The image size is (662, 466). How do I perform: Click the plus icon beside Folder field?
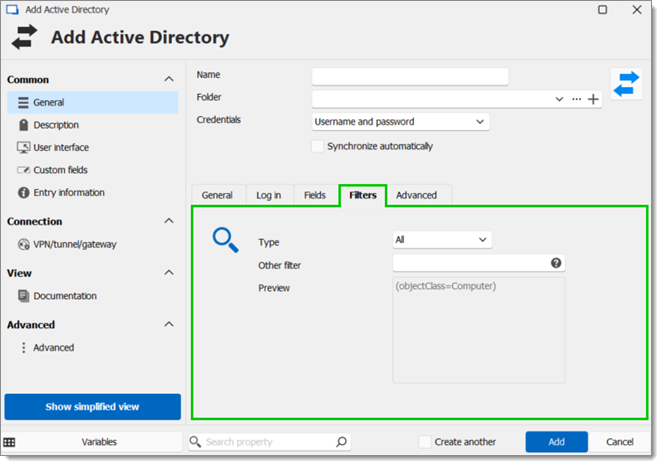click(593, 99)
